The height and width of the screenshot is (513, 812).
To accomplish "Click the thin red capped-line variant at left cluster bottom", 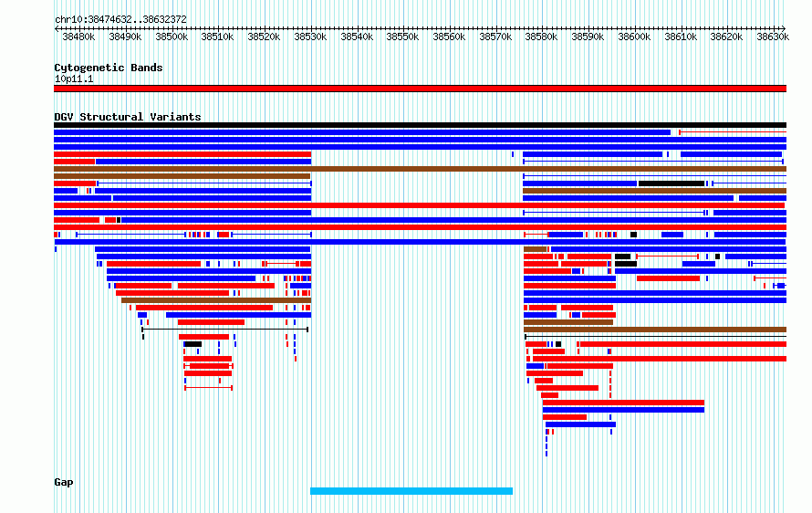I will coord(209,388).
